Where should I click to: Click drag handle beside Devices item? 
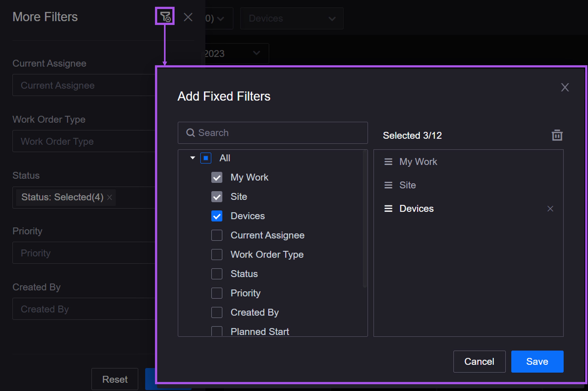(x=388, y=209)
